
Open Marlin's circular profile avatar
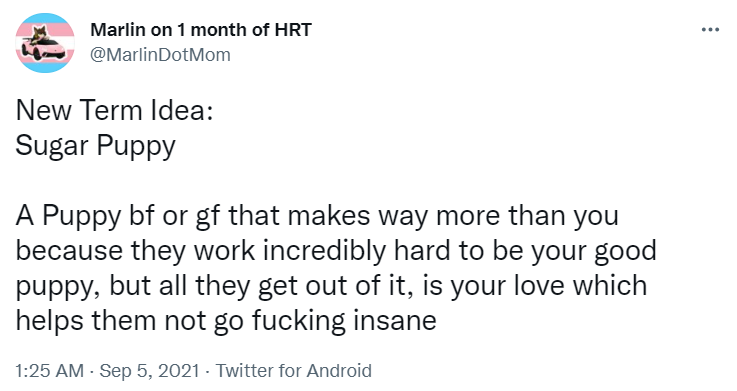45,43
